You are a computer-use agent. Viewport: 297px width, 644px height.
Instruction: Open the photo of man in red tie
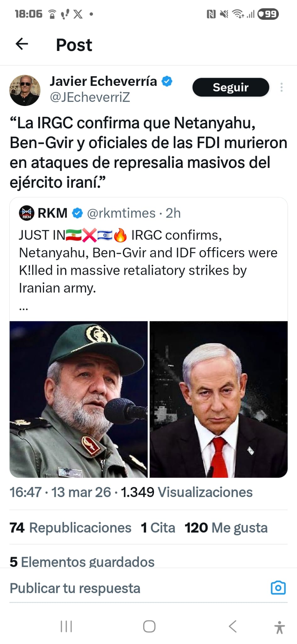coord(218,399)
